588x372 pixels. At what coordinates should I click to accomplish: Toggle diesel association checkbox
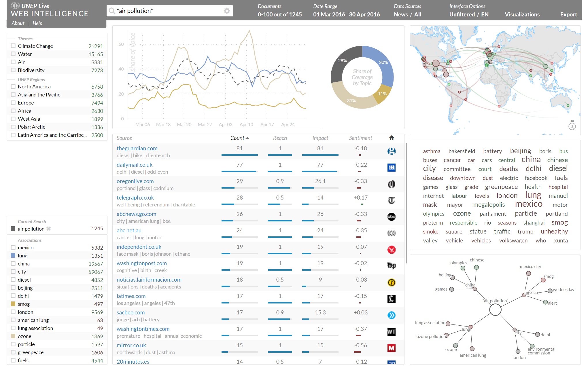pyautogui.click(x=13, y=280)
